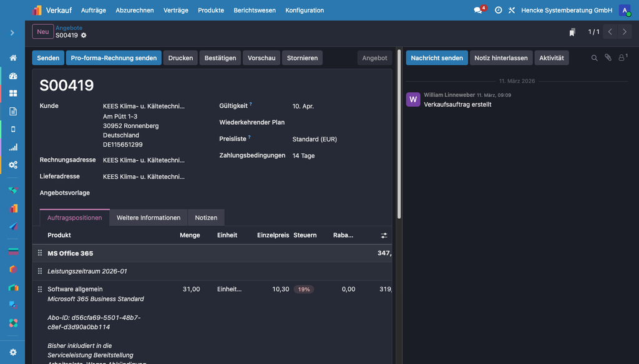The width and height of the screenshot is (639, 364).
Task: Open the user avatar menu
Action: 625,10
